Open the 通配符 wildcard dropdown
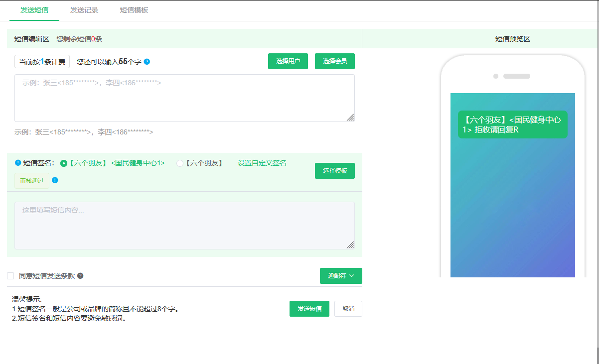The width and height of the screenshot is (599, 364). pyautogui.click(x=341, y=276)
